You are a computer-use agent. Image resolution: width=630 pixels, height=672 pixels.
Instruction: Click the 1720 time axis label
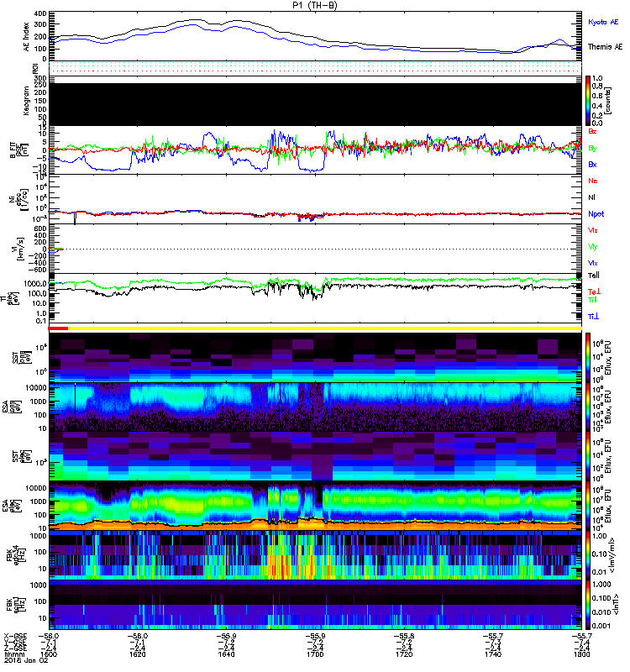404,654
